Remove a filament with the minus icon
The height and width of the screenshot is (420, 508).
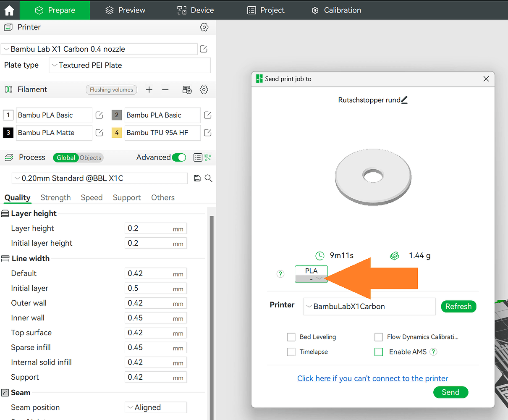point(165,89)
